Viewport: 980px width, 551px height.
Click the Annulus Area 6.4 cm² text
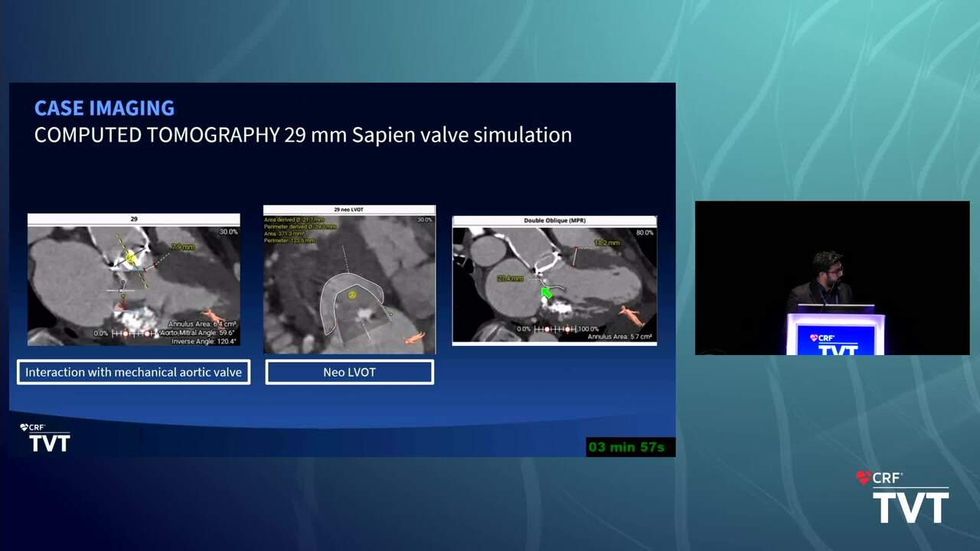click(203, 324)
